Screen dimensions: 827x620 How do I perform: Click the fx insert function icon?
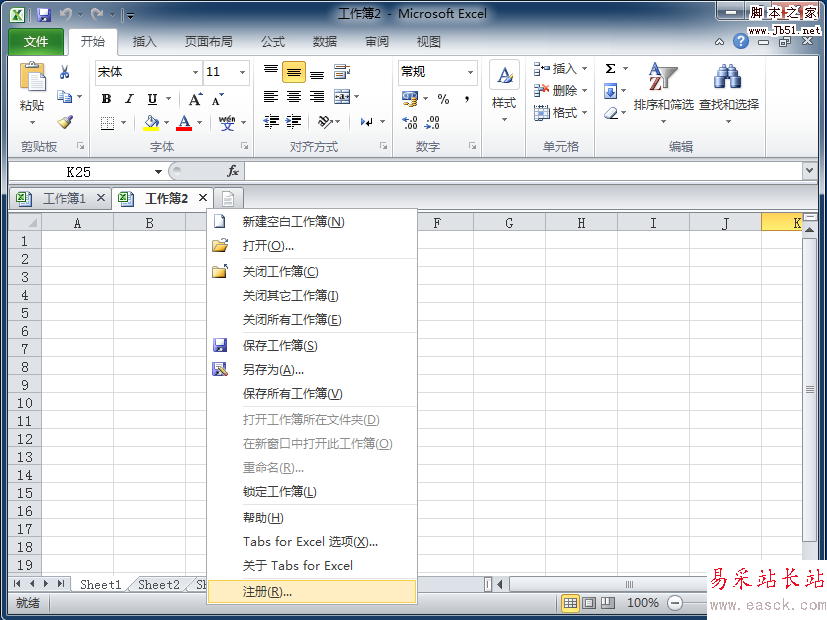coord(233,171)
